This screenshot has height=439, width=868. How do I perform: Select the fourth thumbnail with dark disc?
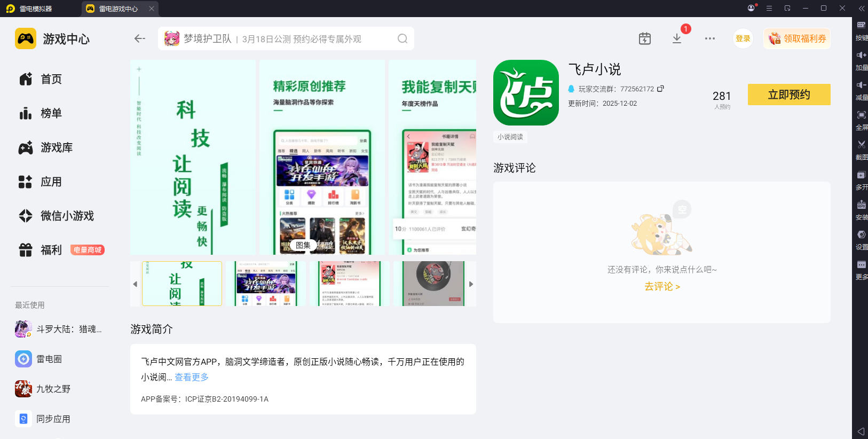pos(434,284)
